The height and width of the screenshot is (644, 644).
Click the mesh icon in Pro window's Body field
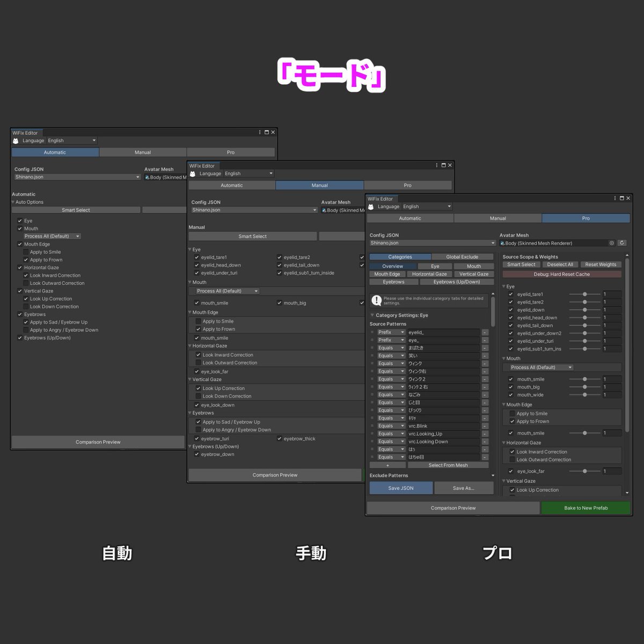(503, 244)
